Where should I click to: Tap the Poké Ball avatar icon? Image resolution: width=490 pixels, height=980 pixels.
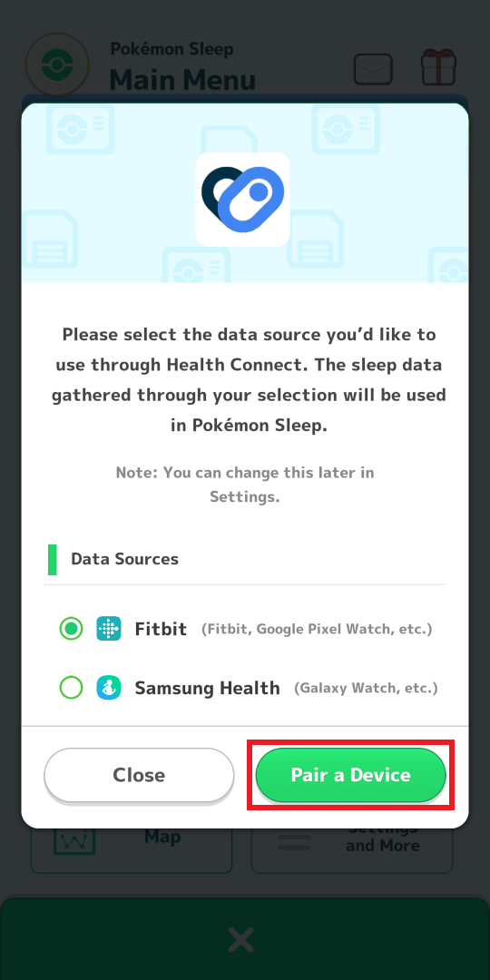(57, 64)
